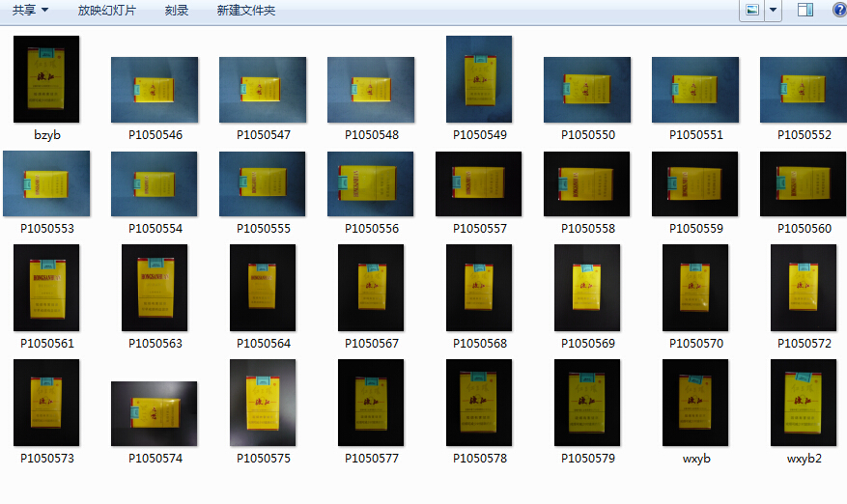Select the P1050579 photo thumbnail
Screen dimensions: 847x504
pos(587,403)
